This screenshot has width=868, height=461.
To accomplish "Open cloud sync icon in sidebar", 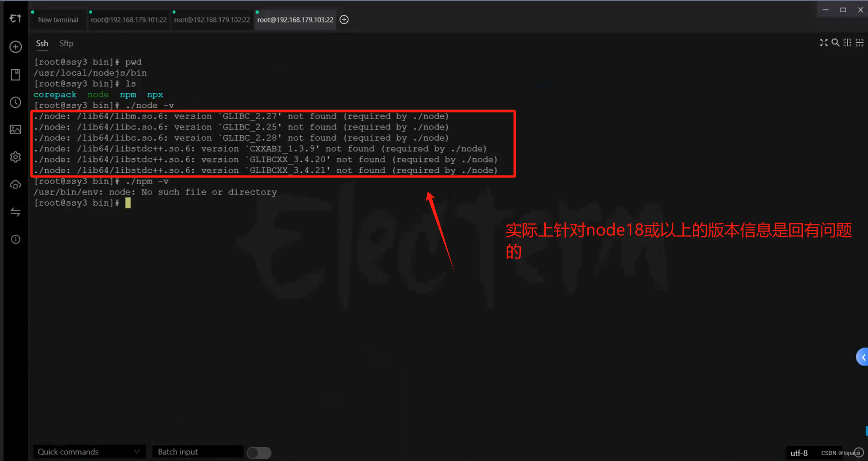I will point(16,184).
